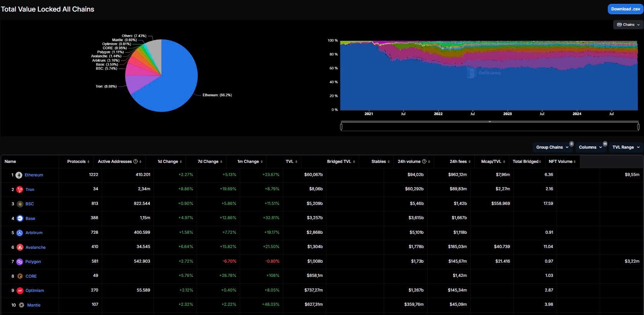Click the BSC chain logo icon
This screenshot has height=315, width=644.
[x=20, y=204]
